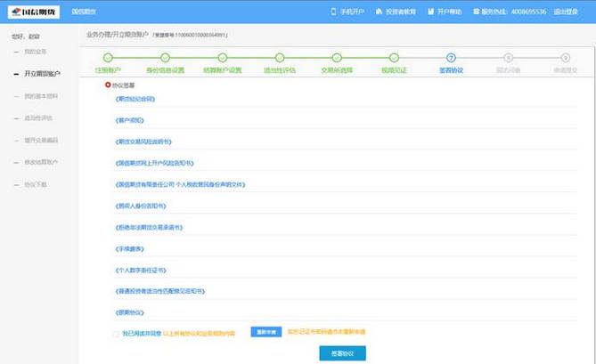Open the 《客户须知》 agreement link
This screenshot has width=596, height=364.
tap(129, 119)
